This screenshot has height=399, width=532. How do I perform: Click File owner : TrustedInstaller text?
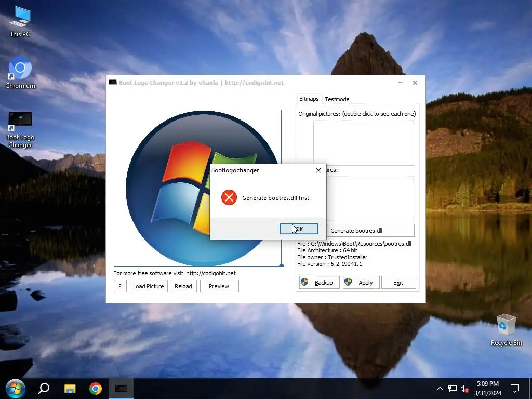point(332,257)
